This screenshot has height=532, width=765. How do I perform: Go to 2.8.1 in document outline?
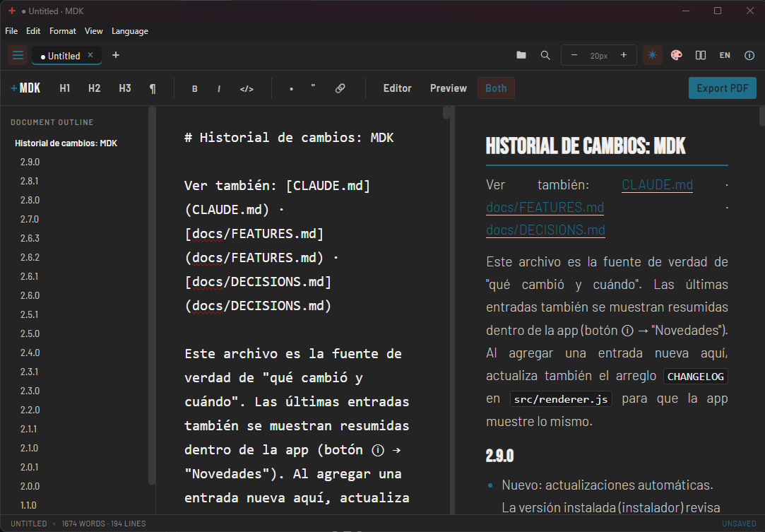(29, 181)
